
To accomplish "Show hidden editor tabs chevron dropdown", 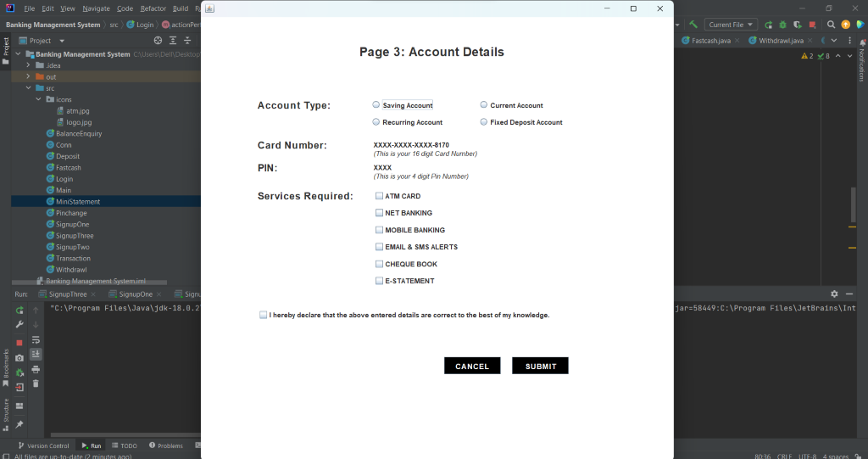I will pos(834,41).
